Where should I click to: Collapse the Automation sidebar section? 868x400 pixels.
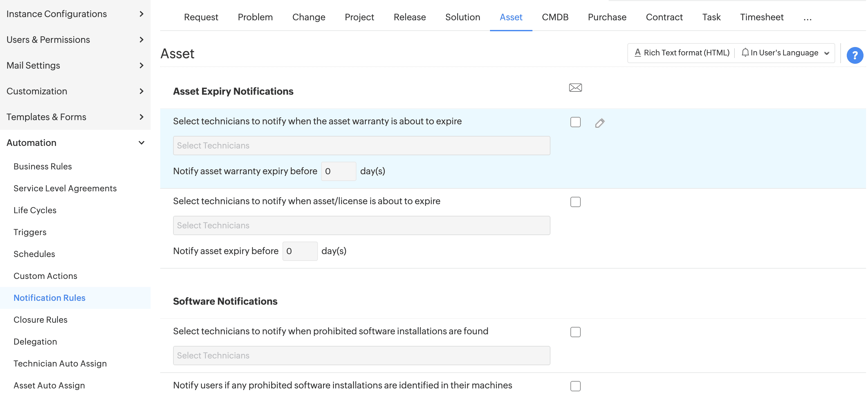142,143
